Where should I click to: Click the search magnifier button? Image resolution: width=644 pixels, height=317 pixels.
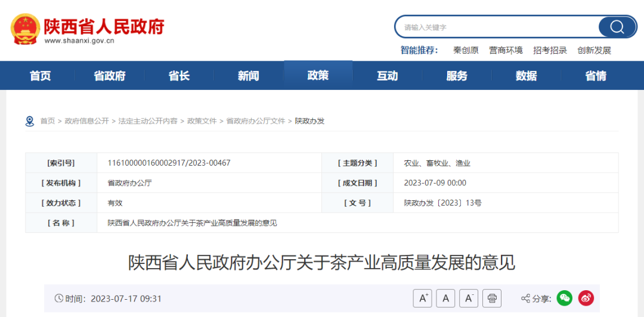617,27
